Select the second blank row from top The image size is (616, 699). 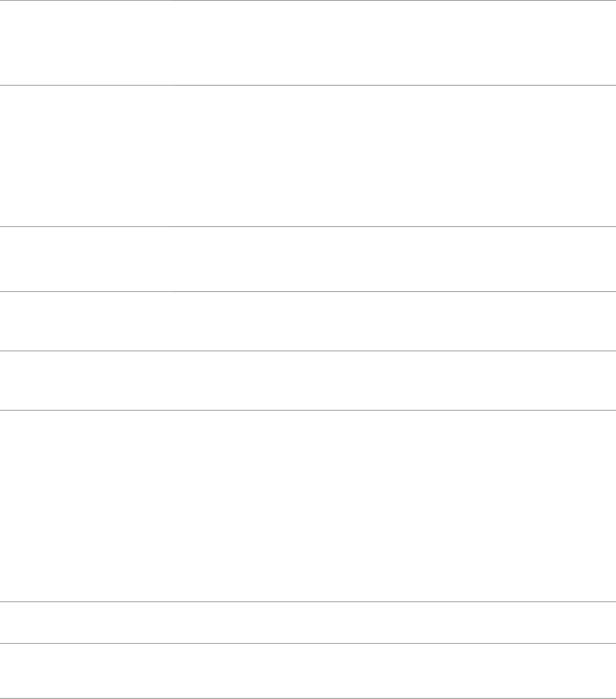point(308,156)
